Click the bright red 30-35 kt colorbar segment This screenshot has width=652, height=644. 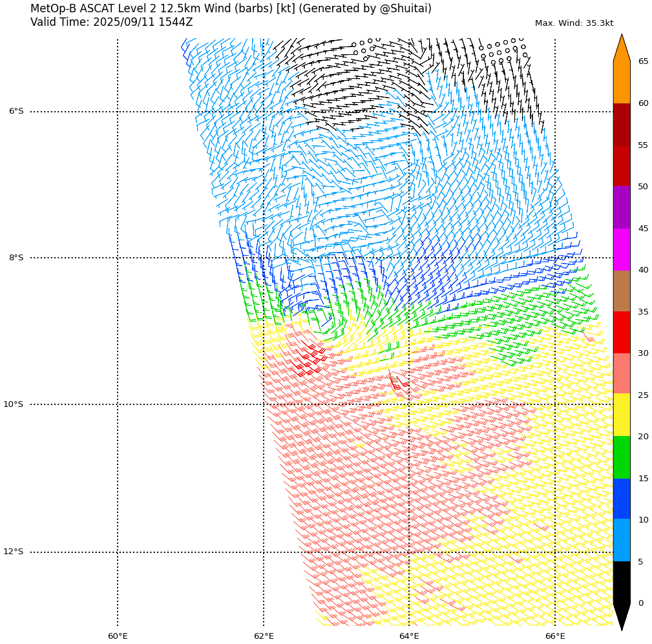(x=622, y=333)
